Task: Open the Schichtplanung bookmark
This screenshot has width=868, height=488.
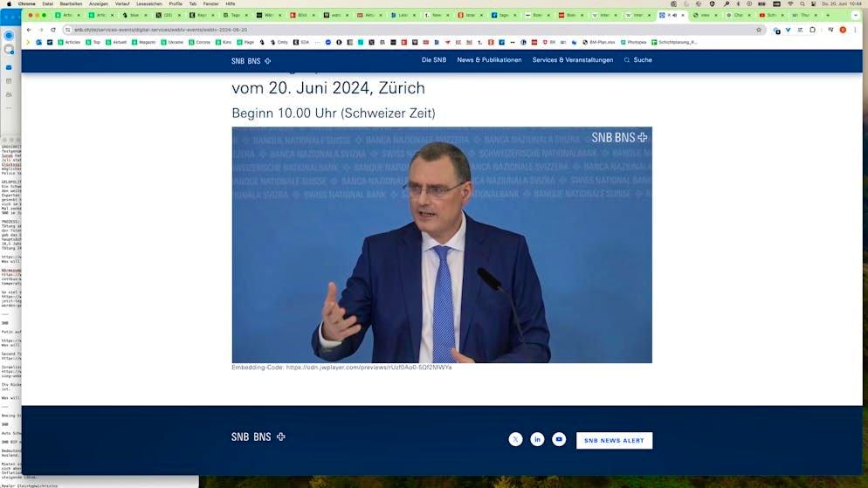Action: click(x=674, y=42)
